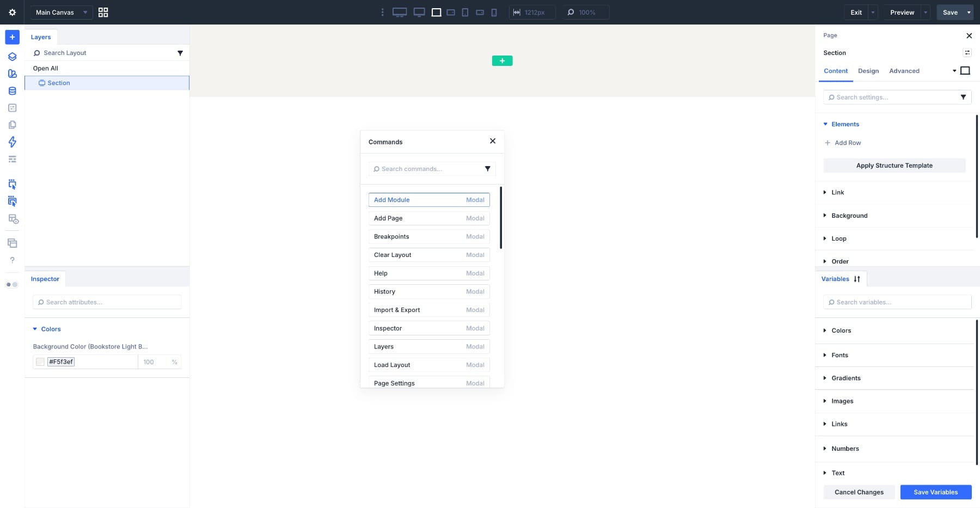
Task: Click the blue plus add-element button
Action: [x=12, y=37]
